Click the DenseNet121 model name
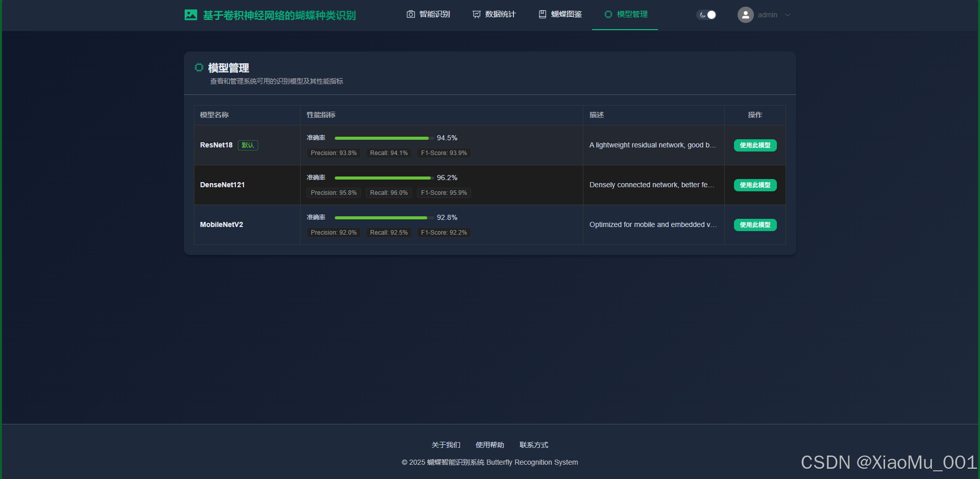 click(223, 185)
